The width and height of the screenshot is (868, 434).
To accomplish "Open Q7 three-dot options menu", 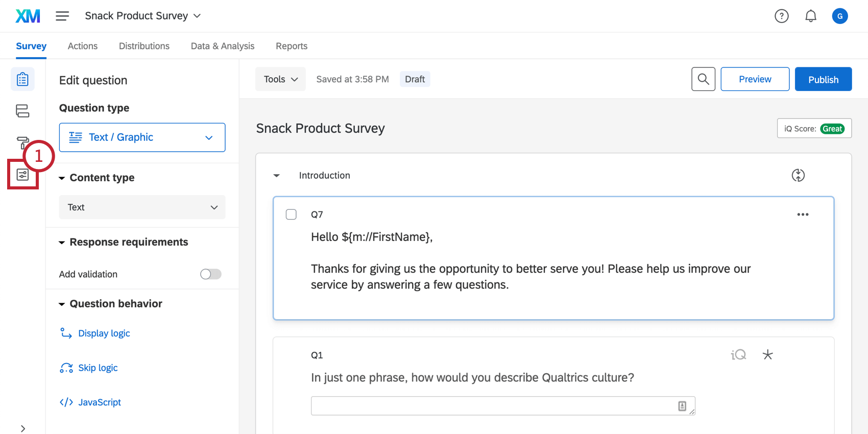I will point(803,214).
